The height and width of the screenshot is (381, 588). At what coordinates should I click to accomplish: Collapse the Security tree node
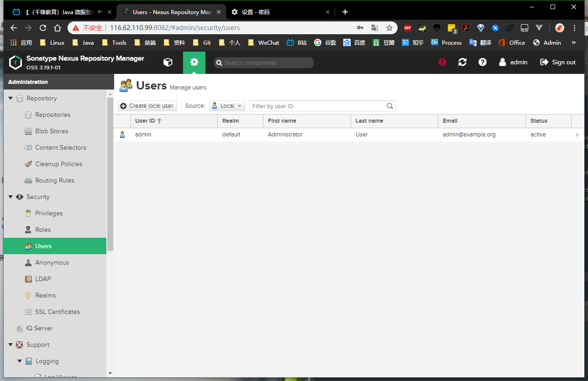point(10,197)
